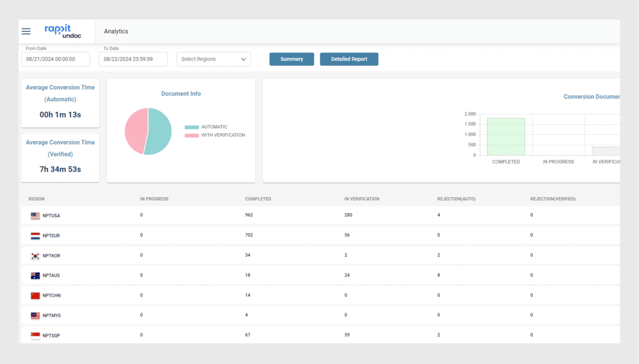Open the Analytics page header
This screenshot has height=364, width=639.
click(x=116, y=31)
